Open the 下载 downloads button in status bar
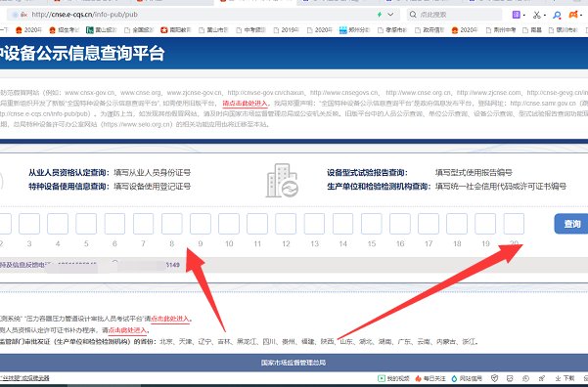The width and height of the screenshot is (588, 387). pos(565,379)
